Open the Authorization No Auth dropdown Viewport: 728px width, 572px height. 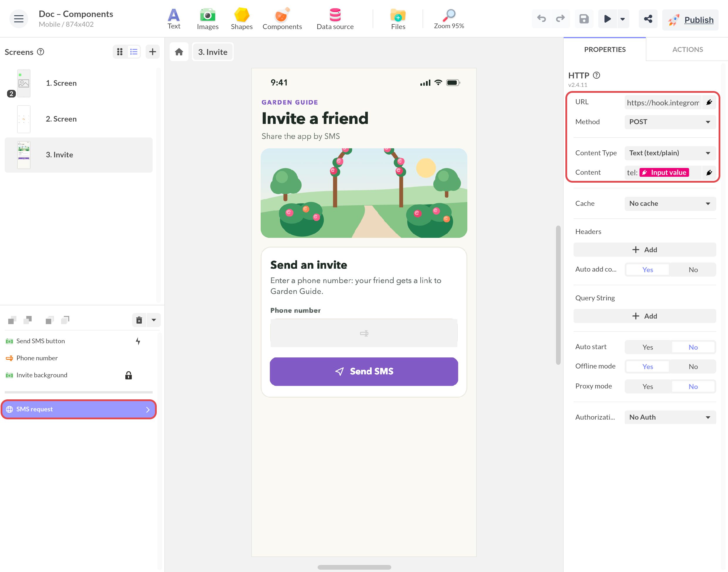(670, 417)
